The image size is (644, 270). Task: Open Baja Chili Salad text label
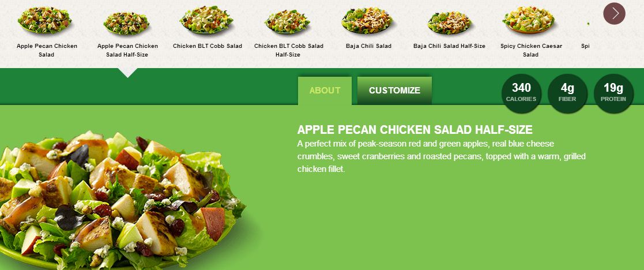[368, 46]
